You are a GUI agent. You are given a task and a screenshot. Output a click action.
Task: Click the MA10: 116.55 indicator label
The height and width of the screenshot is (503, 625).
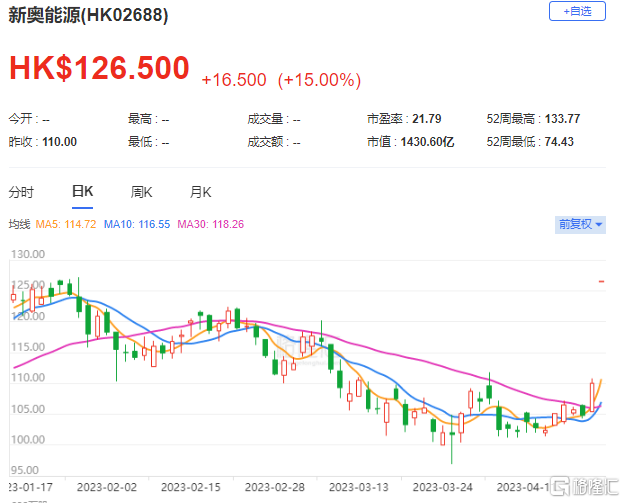pos(137,224)
